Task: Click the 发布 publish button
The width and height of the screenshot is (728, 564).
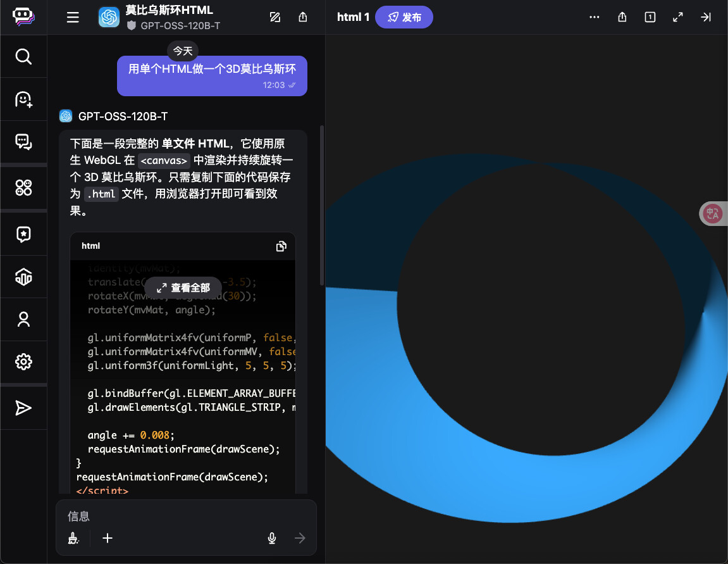Action: [x=404, y=17]
